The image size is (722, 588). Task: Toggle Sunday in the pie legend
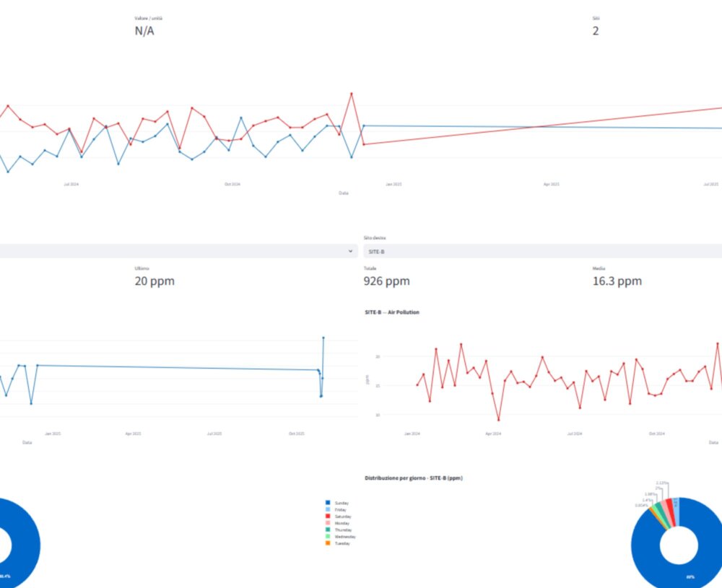click(x=342, y=502)
